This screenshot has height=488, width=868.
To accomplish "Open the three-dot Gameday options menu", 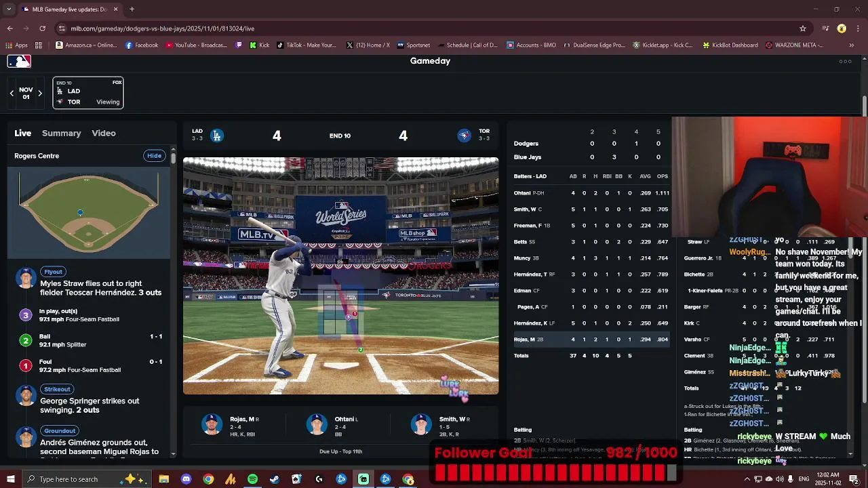I will [x=845, y=62].
